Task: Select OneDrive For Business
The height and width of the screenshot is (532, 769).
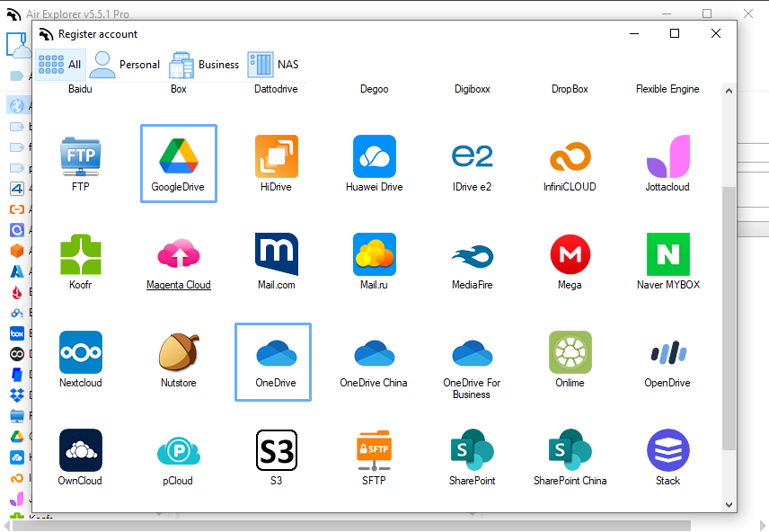Action: tap(472, 353)
